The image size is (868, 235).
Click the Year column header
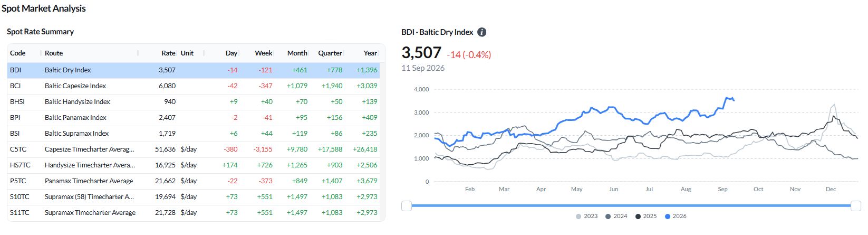coord(370,53)
